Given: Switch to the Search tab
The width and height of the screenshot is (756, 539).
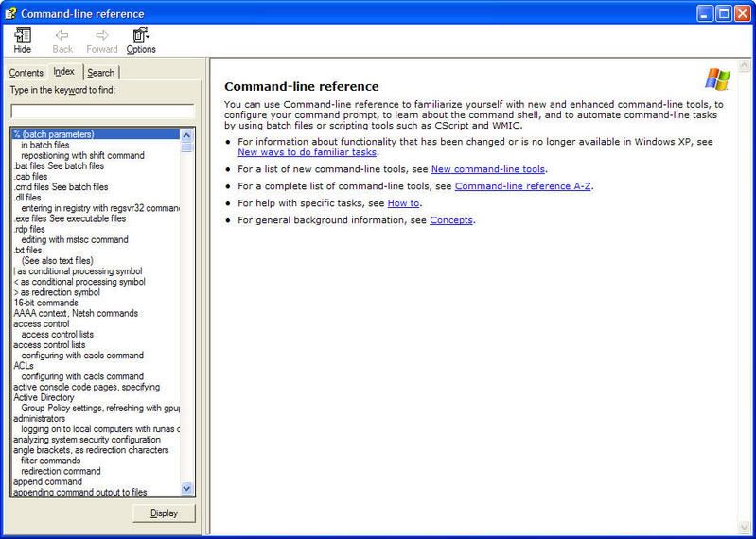Looking at the screenshot, I should click(x=101, y=73).
